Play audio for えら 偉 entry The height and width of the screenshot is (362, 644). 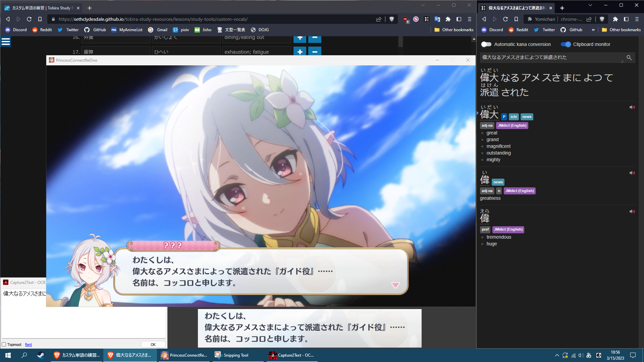(x=632, y=212)
